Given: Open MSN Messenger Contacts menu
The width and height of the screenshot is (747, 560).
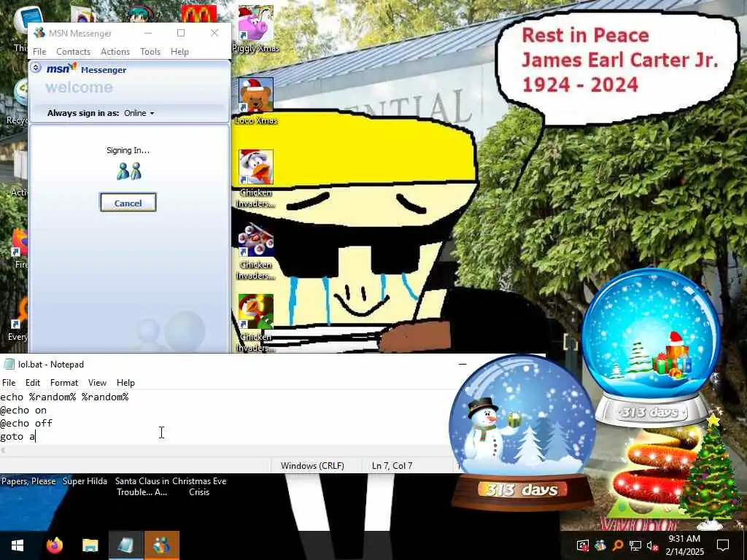Looking at the screenshot, I should (x=74, y=52).
